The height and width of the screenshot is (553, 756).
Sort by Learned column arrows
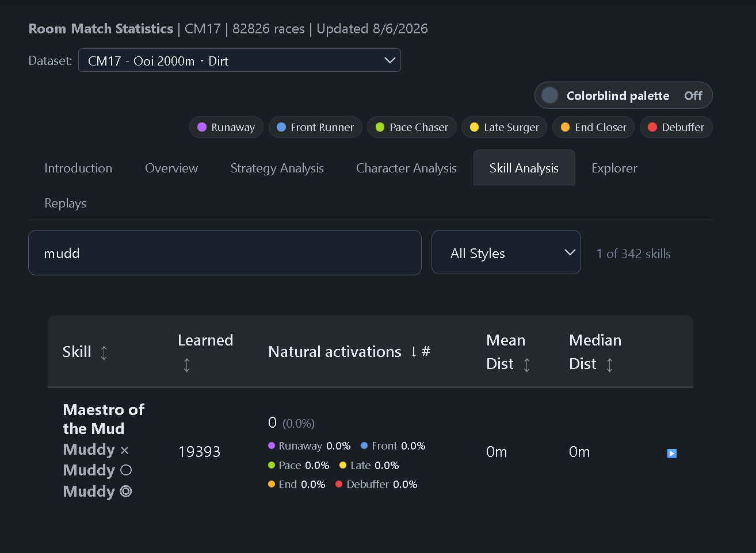(x=186, y=365)
